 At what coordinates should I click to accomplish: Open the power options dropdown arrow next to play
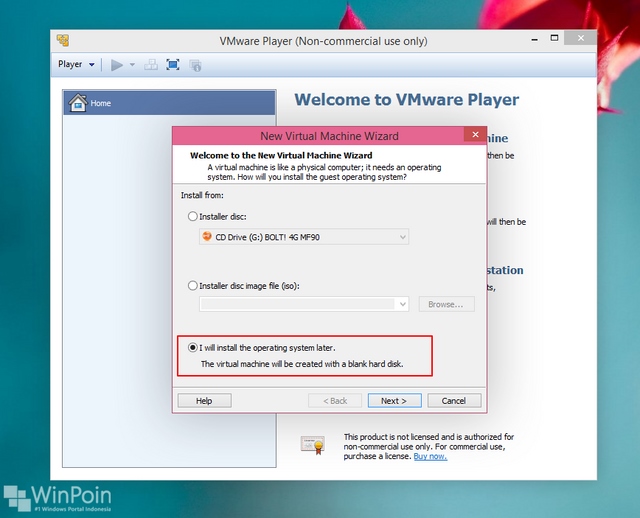coord(132,65)
